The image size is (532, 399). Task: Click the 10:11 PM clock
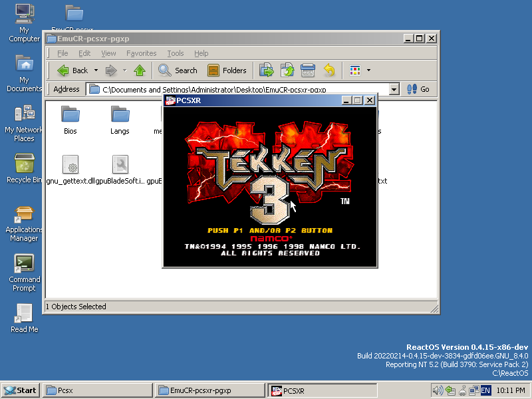click(511, 390)
